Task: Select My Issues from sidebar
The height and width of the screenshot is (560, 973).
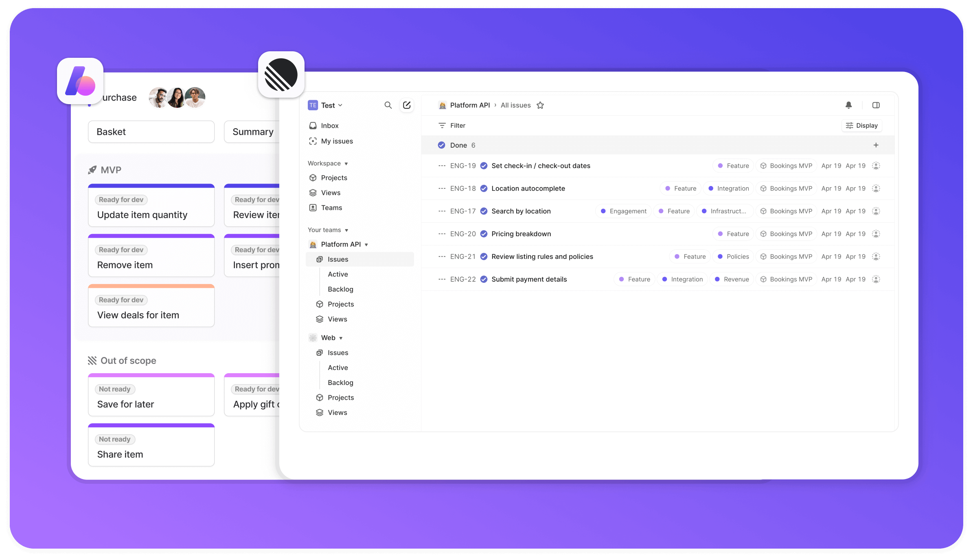Action: (x=336, y=141)
